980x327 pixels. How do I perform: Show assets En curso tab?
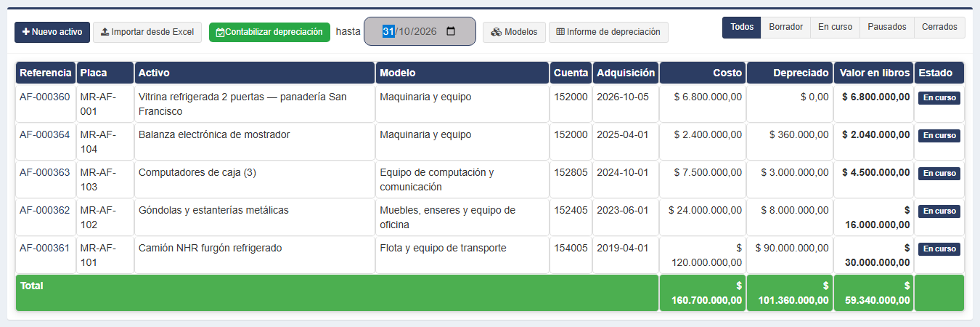coord(835,27)
